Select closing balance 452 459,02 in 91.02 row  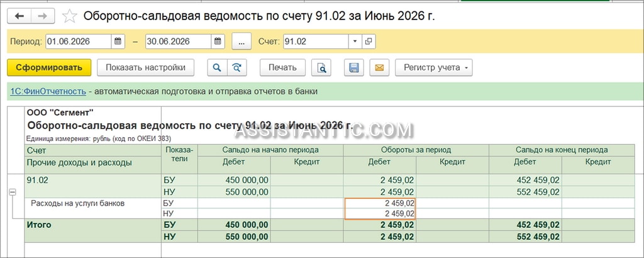[x=525, y=180]
